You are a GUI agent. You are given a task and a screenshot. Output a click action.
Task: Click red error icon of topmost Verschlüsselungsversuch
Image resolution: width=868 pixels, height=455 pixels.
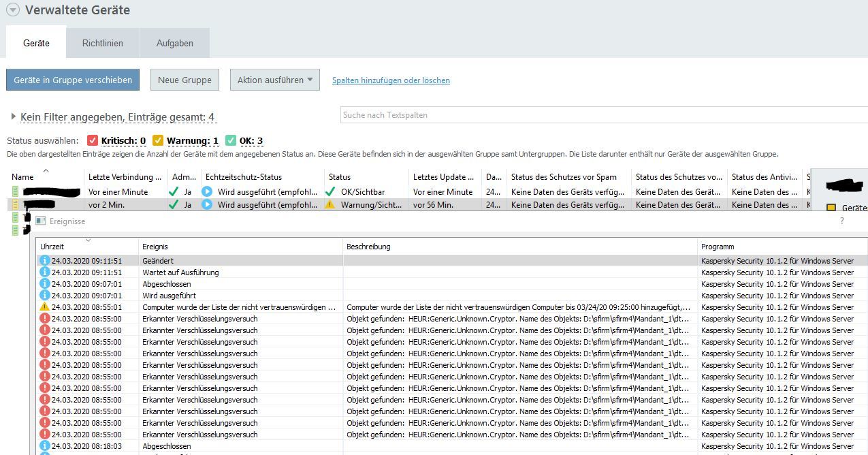click(45, 319)
